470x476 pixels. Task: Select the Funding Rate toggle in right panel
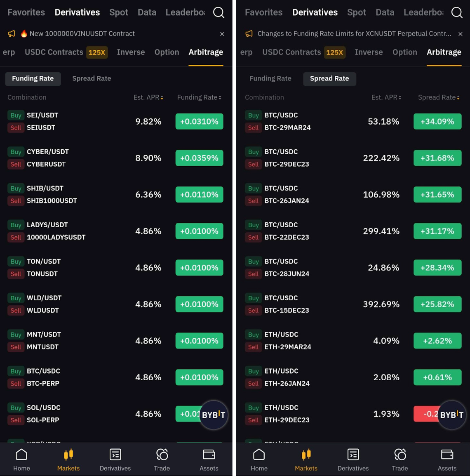(270, 78)
